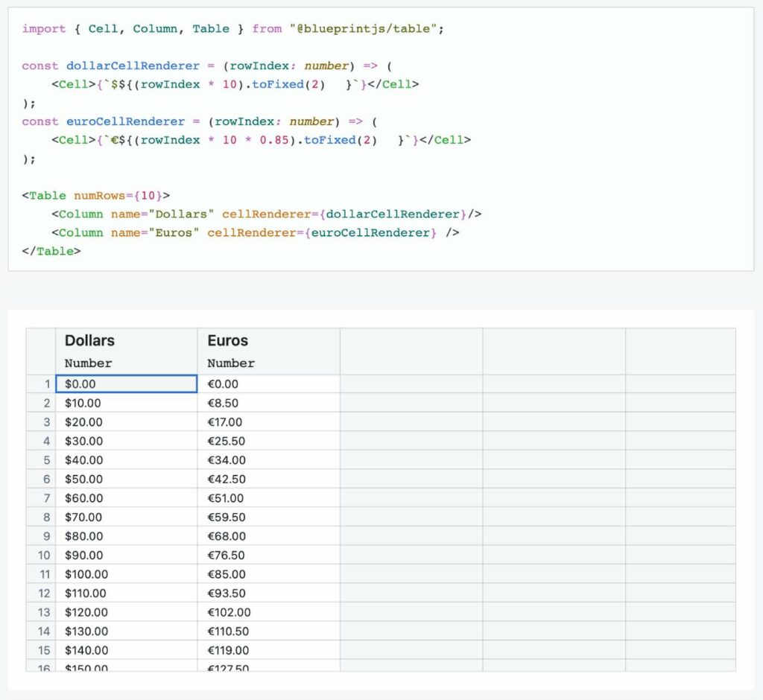
Task: Click the $130.00 cell
Action: pyautogui.click(x=127, y=631)
